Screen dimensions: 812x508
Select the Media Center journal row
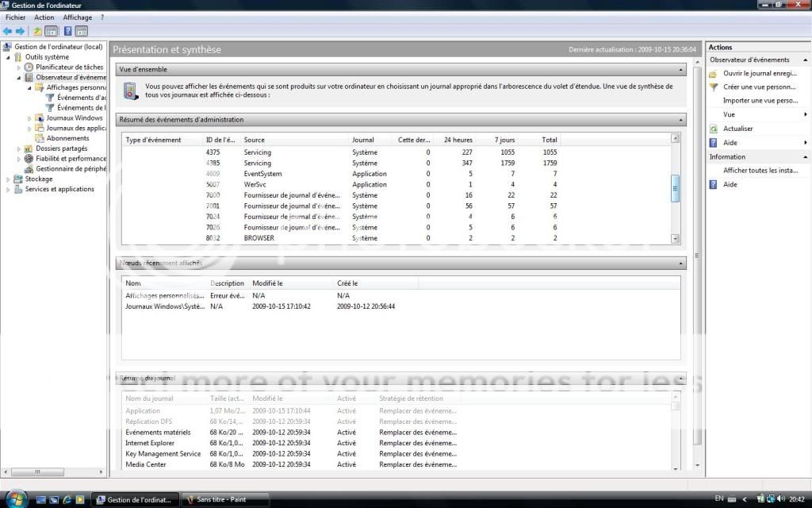396,465
